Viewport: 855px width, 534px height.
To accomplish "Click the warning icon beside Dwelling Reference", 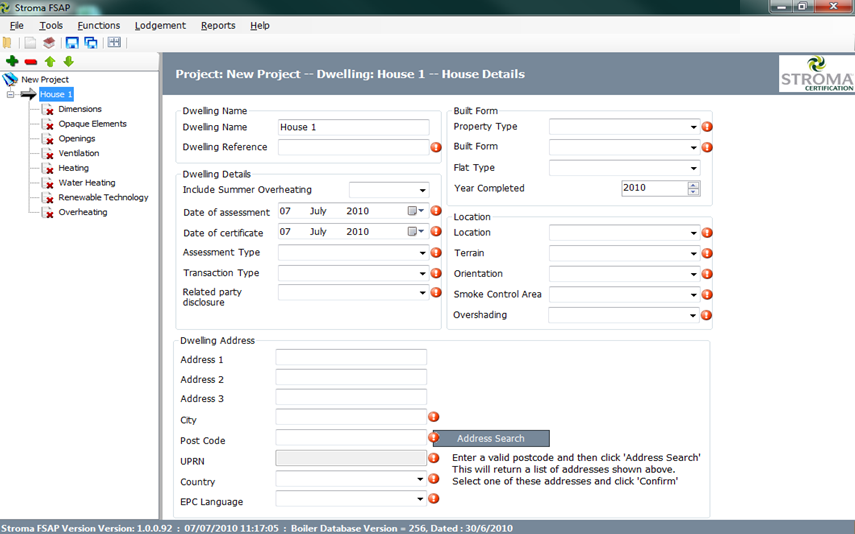I will [436, 147].
